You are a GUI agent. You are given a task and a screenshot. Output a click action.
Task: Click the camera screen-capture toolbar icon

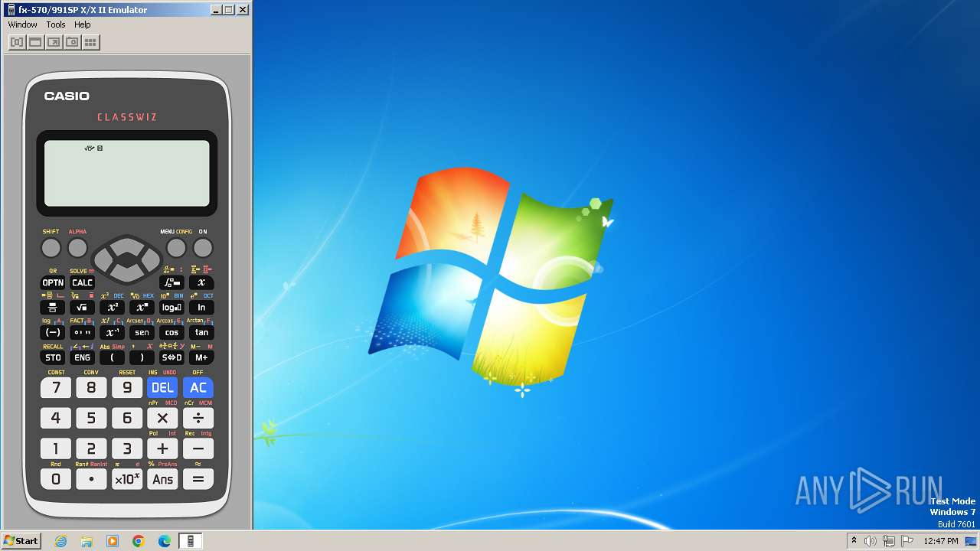click(x=72, y=42)
